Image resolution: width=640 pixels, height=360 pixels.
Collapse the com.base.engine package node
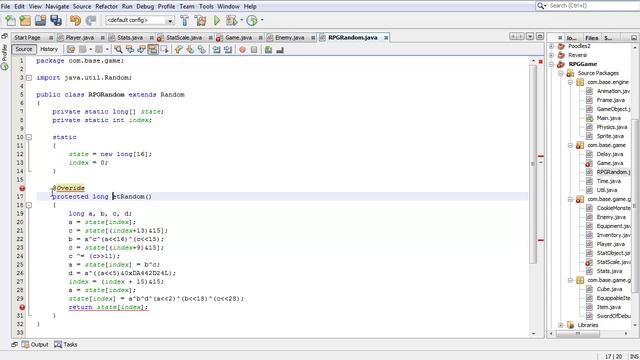pos(571,82)
